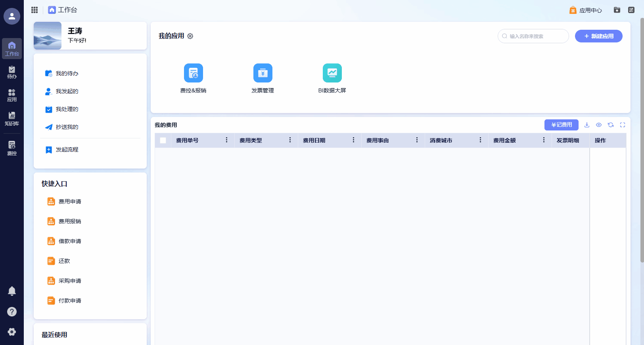Open the 费用日期 column menu
The height and width of the screenshot is (345, 644).
[353, 140]
